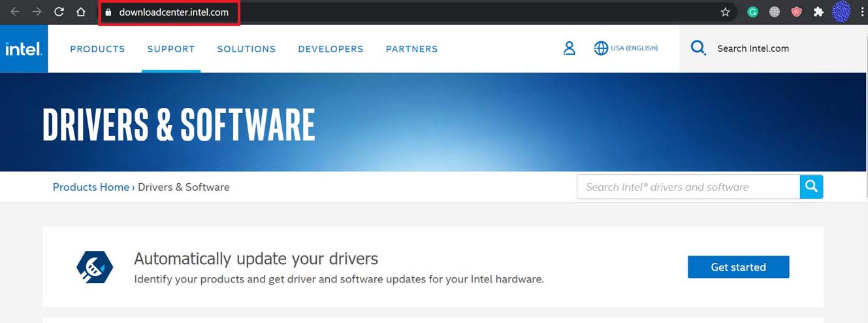868x323 pixels.
Task: Click the blue drivers search button
Action: pos(811,187)
